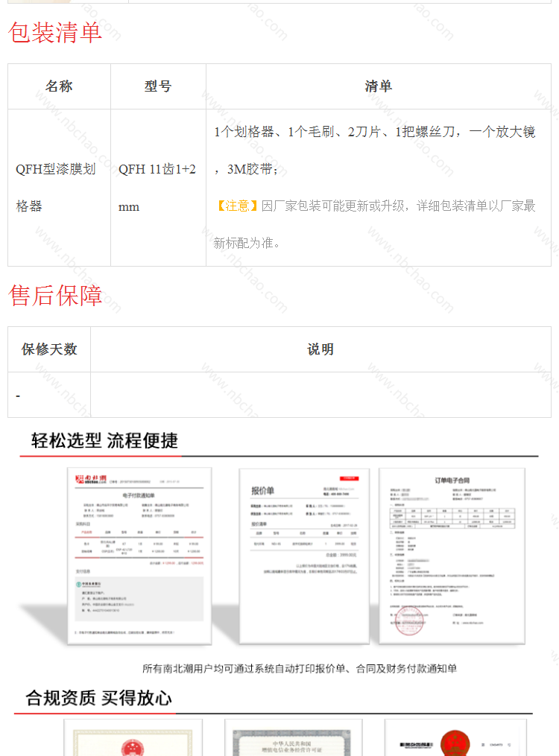
Task: Click the 轻松选型 流程便捷 heading
Action: (105, 440)
